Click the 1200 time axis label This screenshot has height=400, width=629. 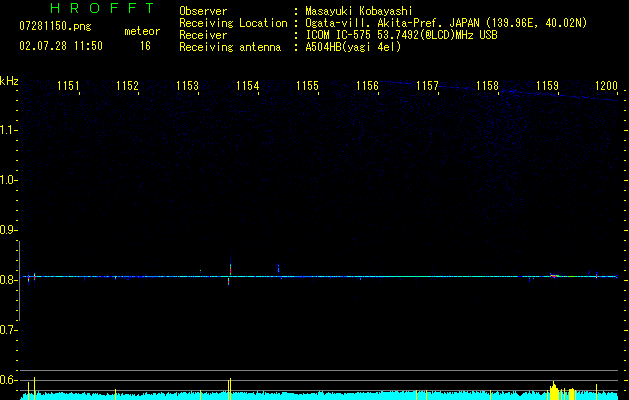coord(607,85)
